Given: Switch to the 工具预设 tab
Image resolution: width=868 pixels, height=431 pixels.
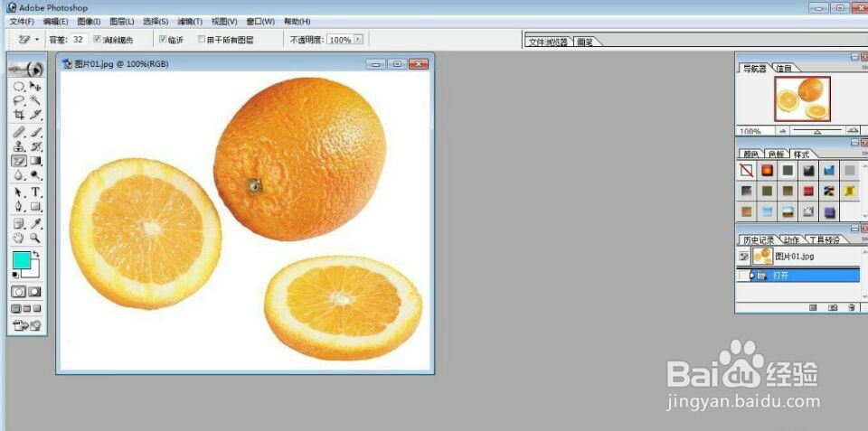Looking at the screenshot, I should 825,240.
